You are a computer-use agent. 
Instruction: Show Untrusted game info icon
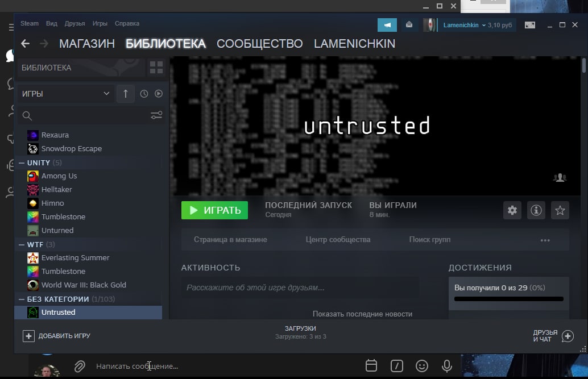point(536,210)
